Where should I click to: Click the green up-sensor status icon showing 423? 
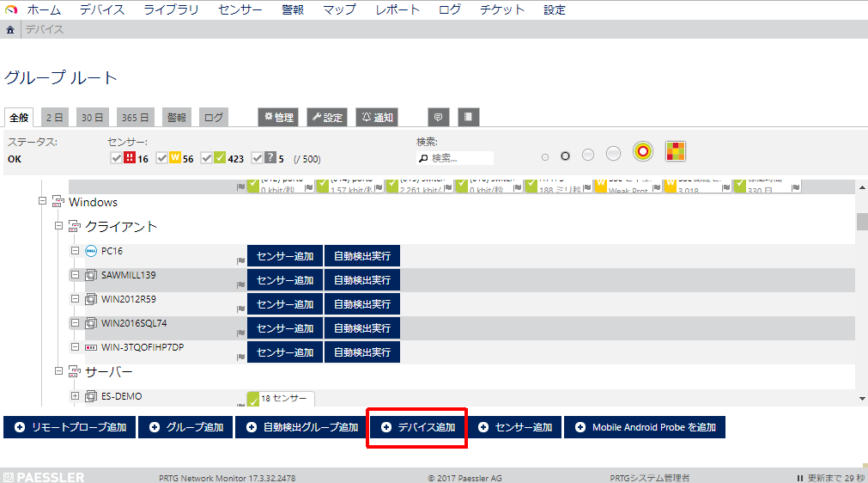coord(220,158)
